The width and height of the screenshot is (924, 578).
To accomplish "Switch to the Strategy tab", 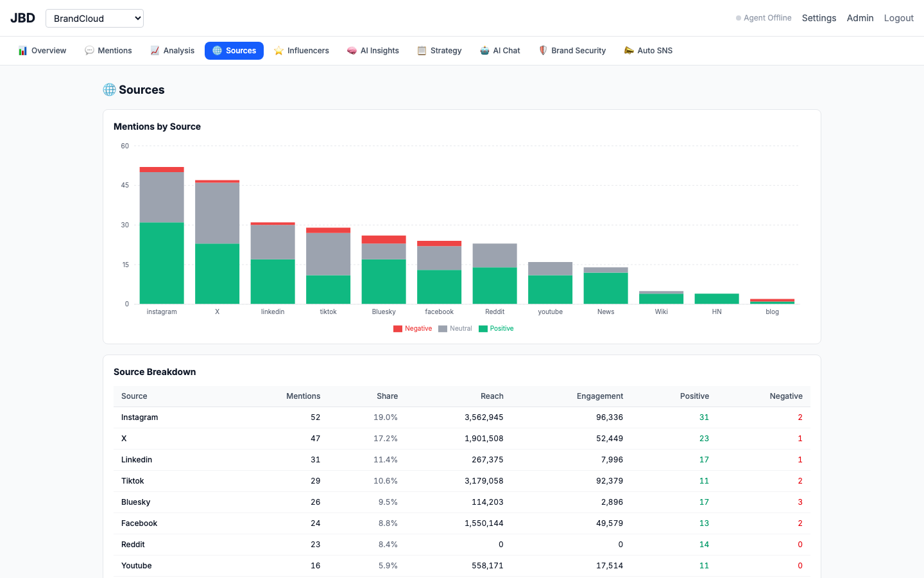I will [x=440, y=51].
